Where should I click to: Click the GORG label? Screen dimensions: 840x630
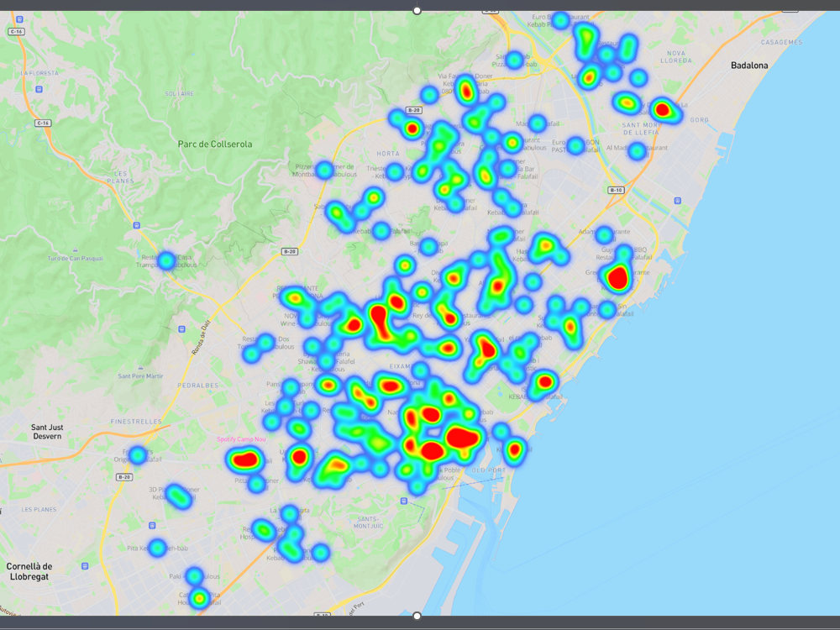(699, 120)
